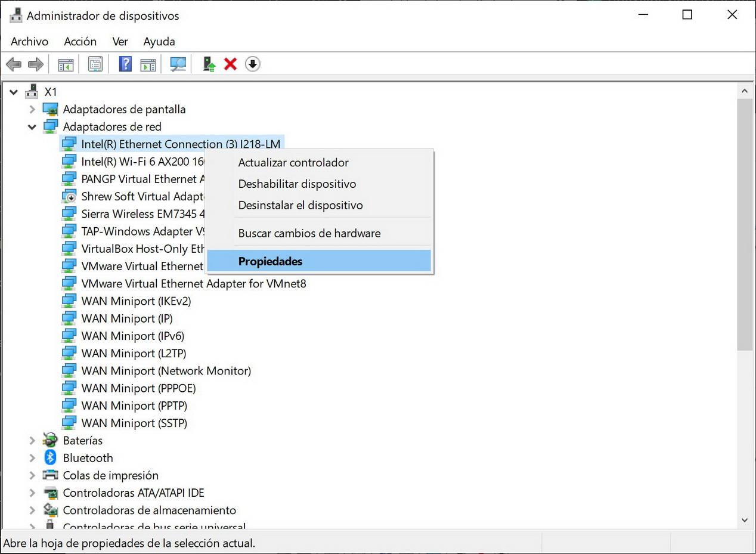Click the scrollbar down arrow
Viewport: 756px width, 554px height.
coord(745,520)
